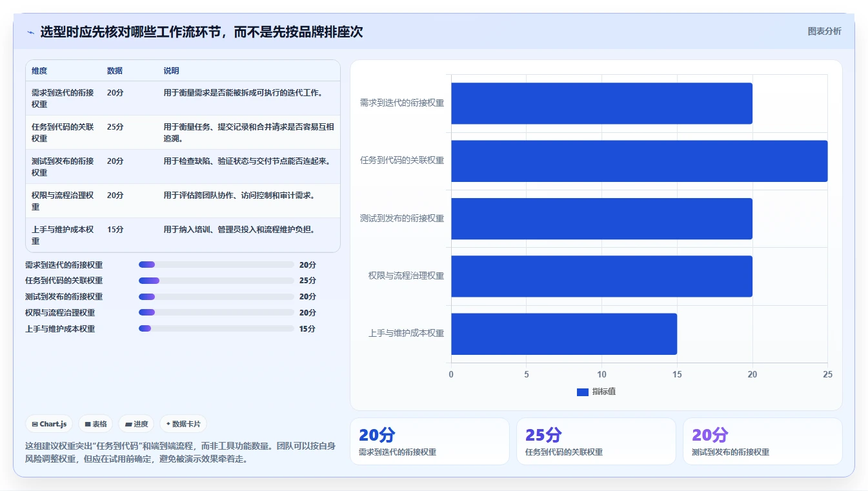
Task: Click the x-axis tick label 10
Action: (601, 374)
